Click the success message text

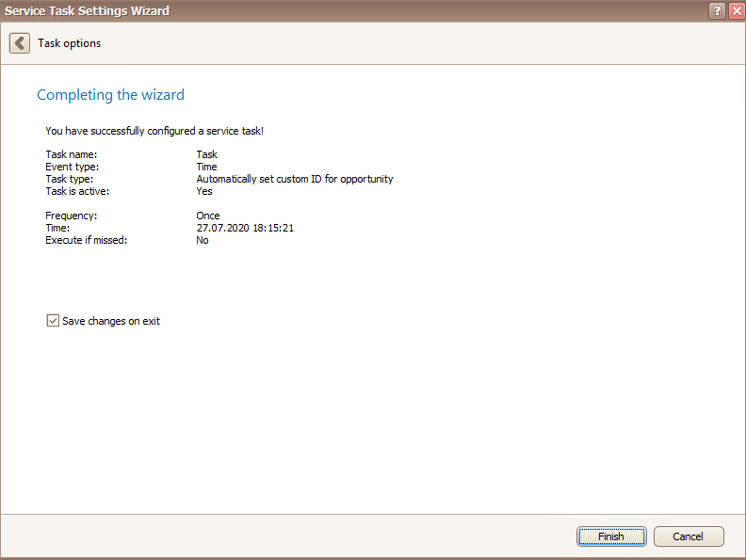154,131
